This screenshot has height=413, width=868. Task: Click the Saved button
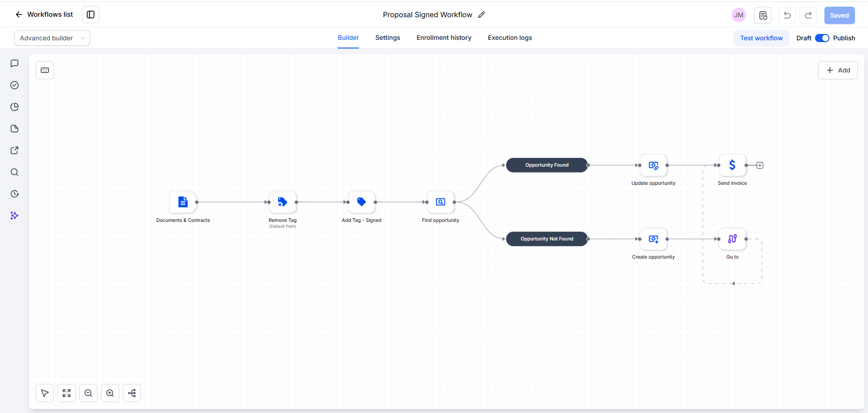pos(839,15)
